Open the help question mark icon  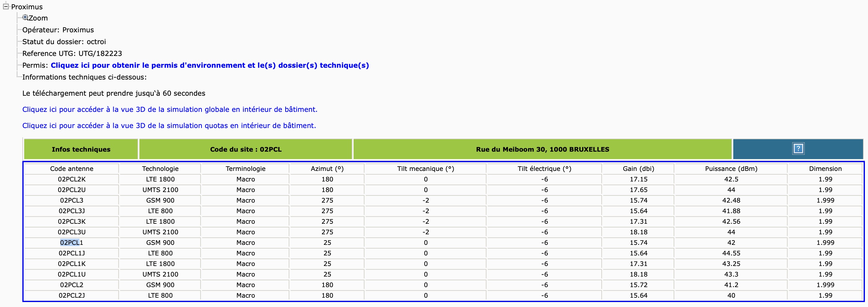pyautogui.click(x=798, y=149)
